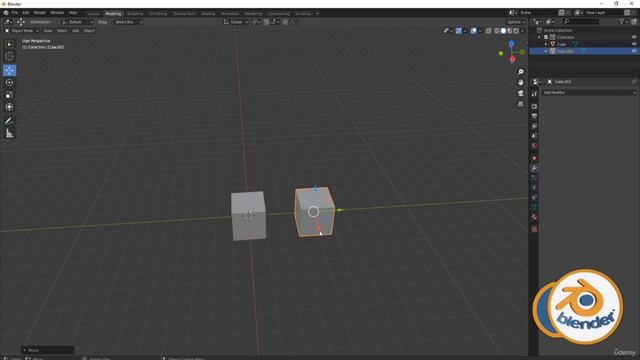Toggle the camera view icon
This screenshot has height=360, width=640.
tap(520, 93)
